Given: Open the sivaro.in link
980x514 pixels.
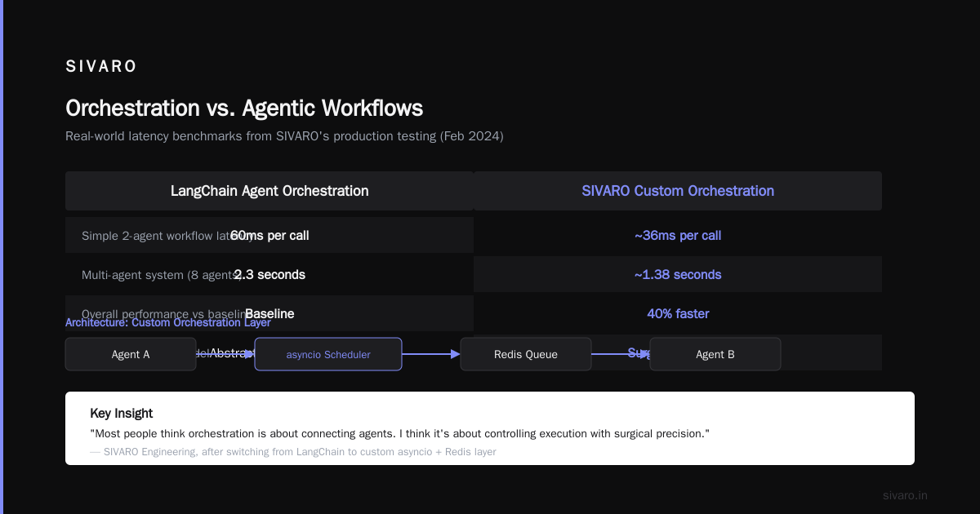Looking at the screenshot, I should click(906, 495).
